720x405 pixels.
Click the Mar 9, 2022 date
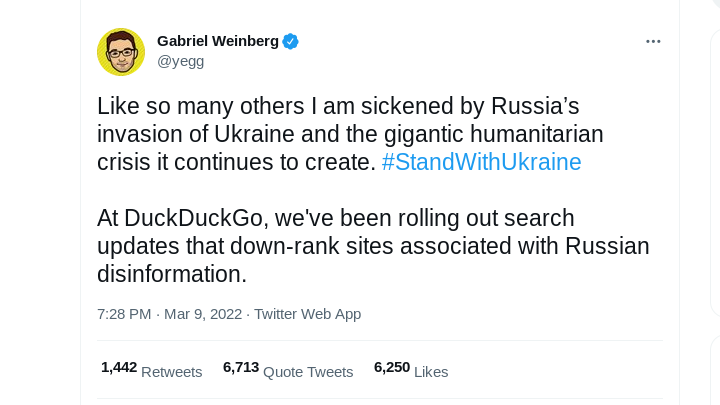coord(203,314)
